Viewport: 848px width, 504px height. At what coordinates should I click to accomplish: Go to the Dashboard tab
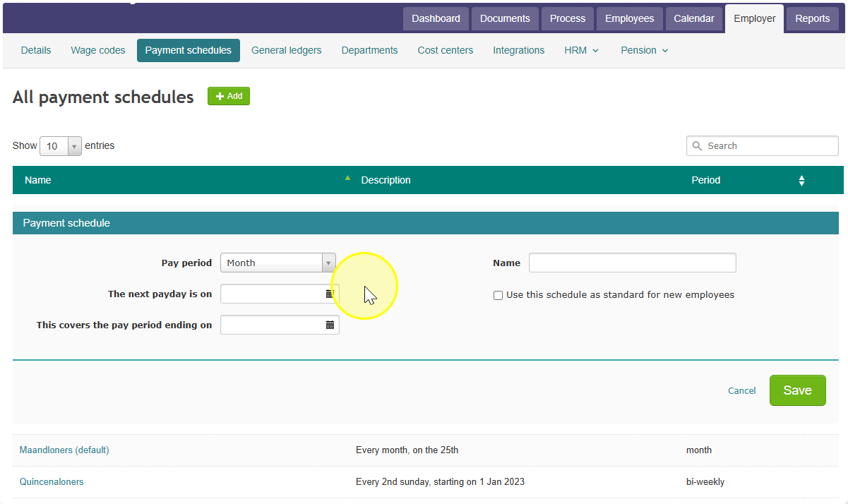point(436,19)
